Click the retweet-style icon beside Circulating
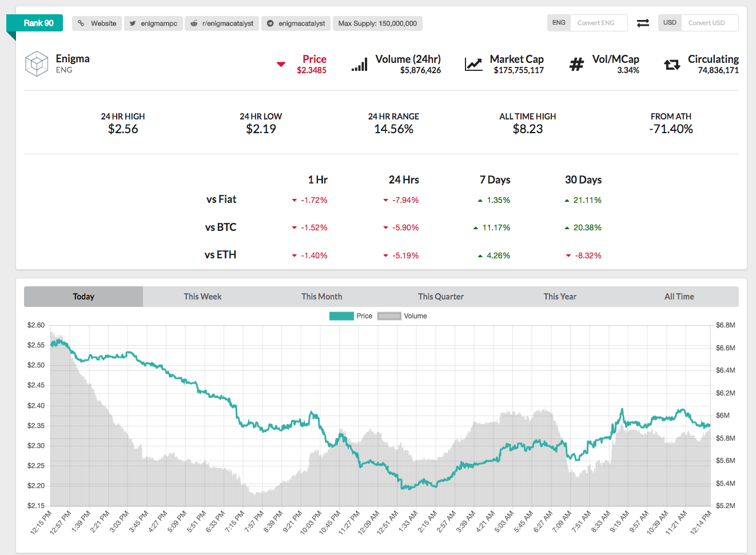756x555 pixels. coord(672,65)
